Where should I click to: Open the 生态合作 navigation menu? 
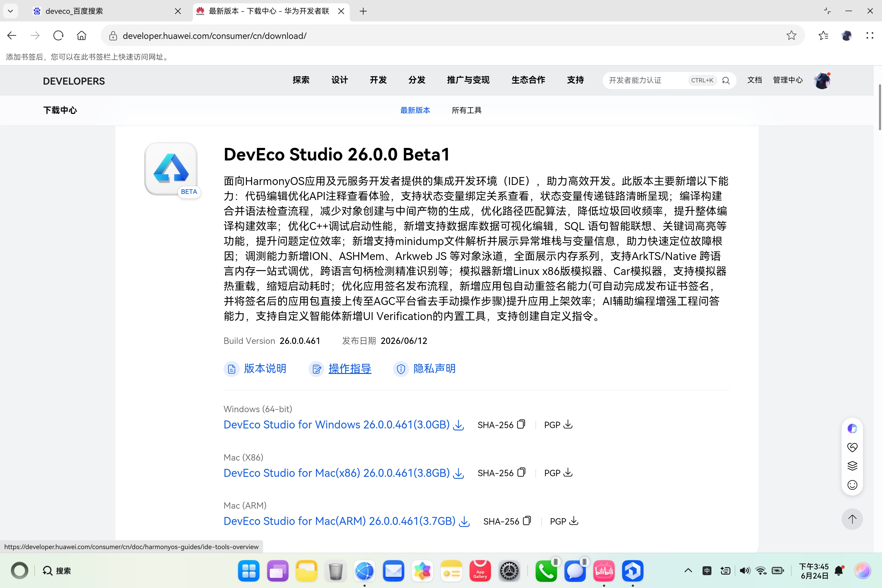[x=528, y=80]
